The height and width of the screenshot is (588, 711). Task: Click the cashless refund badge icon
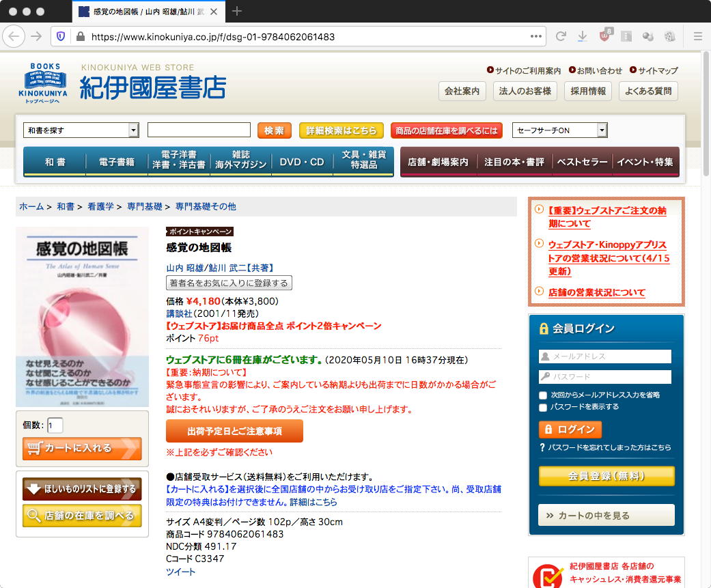547,576
